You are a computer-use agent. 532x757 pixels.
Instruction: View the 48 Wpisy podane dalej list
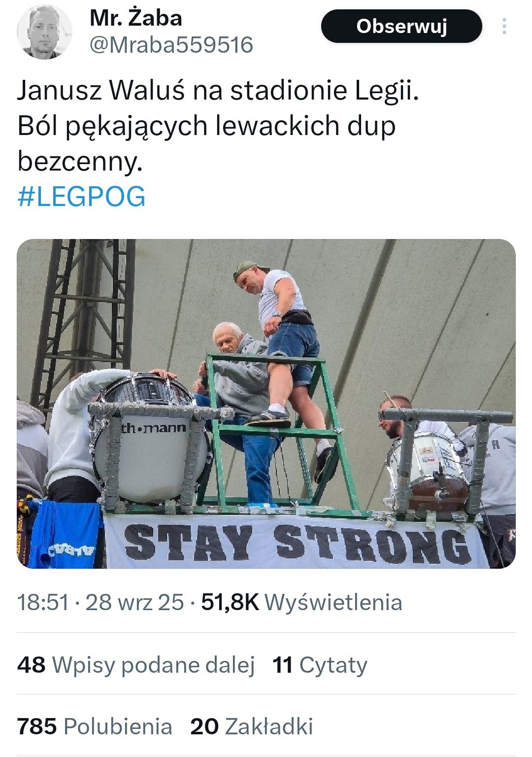click(x=135, y=665)
